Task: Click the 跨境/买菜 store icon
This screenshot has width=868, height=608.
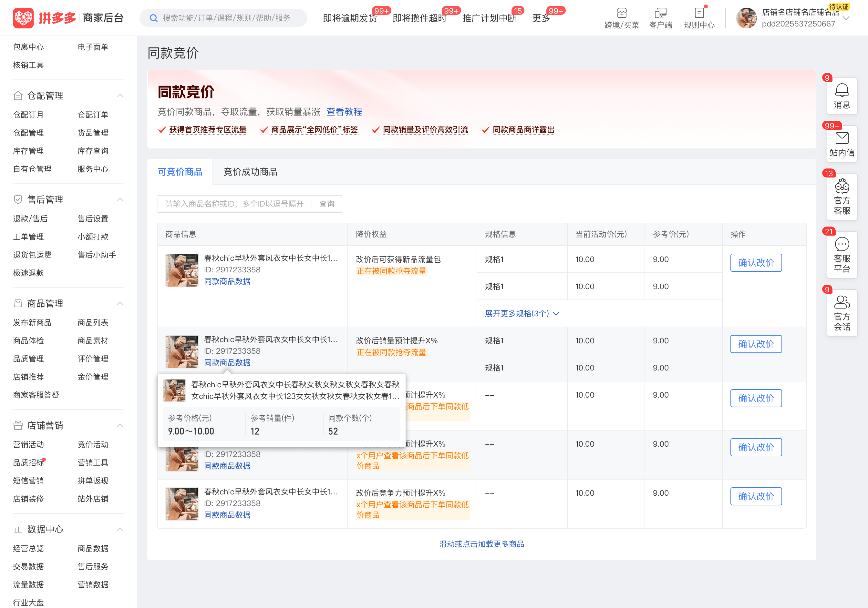Action: click(622, 13)
